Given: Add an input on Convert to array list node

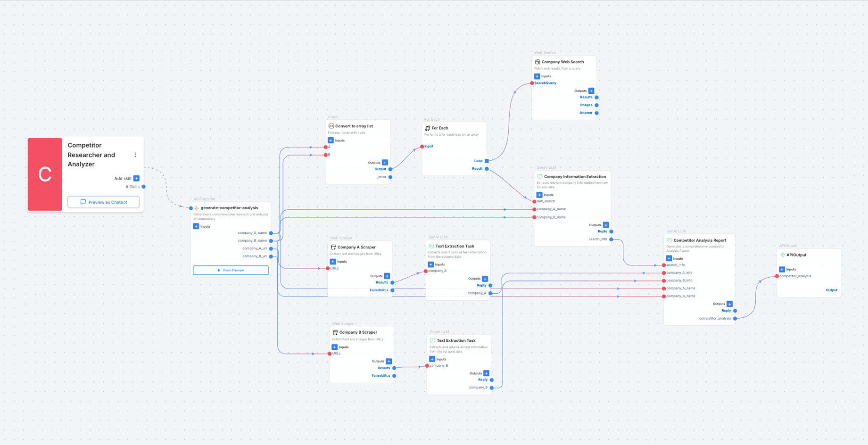Looking at the screenshot, I should pos(331,140).
